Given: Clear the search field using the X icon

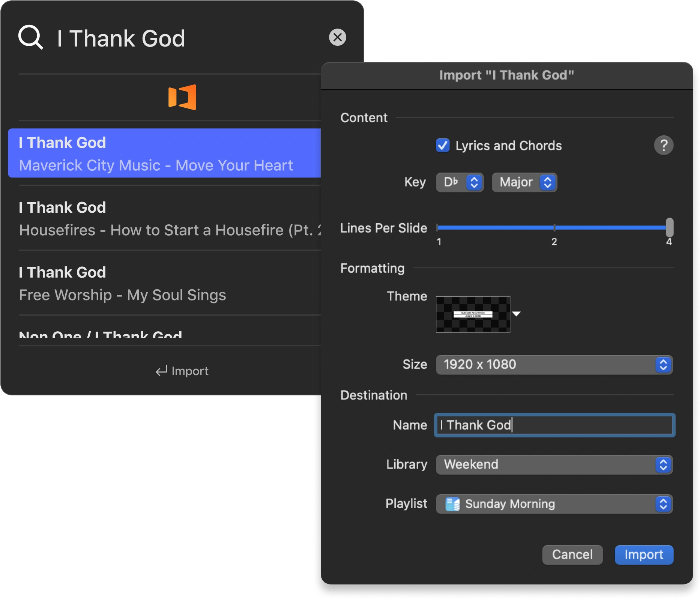Looking at the screenshot, I should (337, 37).
